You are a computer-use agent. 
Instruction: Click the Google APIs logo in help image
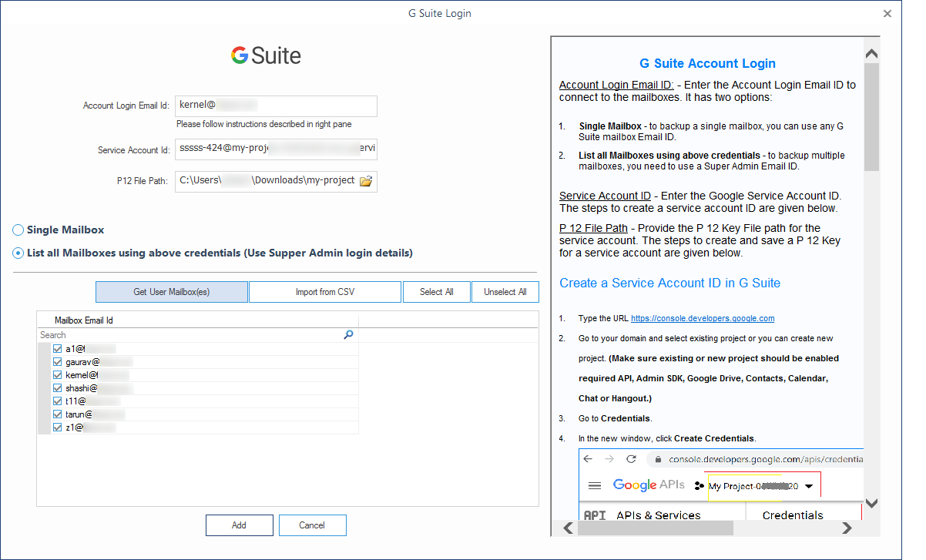tap(649, 485)
